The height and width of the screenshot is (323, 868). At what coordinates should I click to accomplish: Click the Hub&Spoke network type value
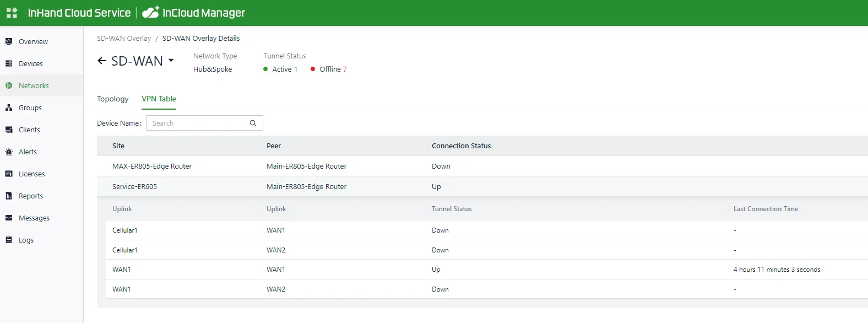pyautogui.click(x=213, y=69)
